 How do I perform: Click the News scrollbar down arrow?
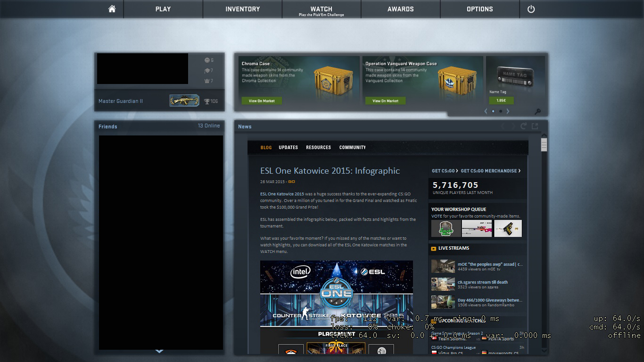point(544,351)
